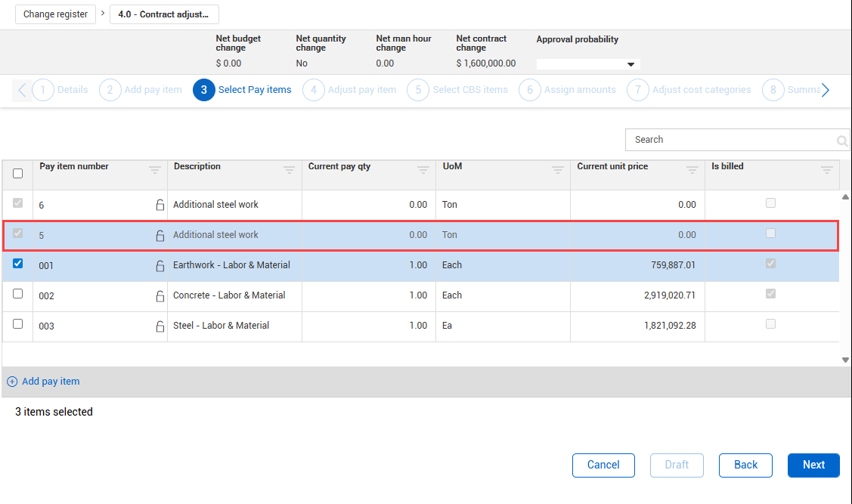Open the Description column filter icon

click(289, 171)
